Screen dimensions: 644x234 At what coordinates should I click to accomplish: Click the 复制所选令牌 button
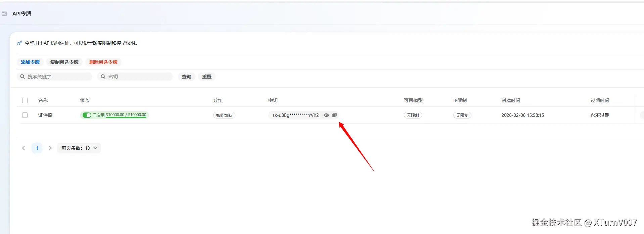click(64, 62)
